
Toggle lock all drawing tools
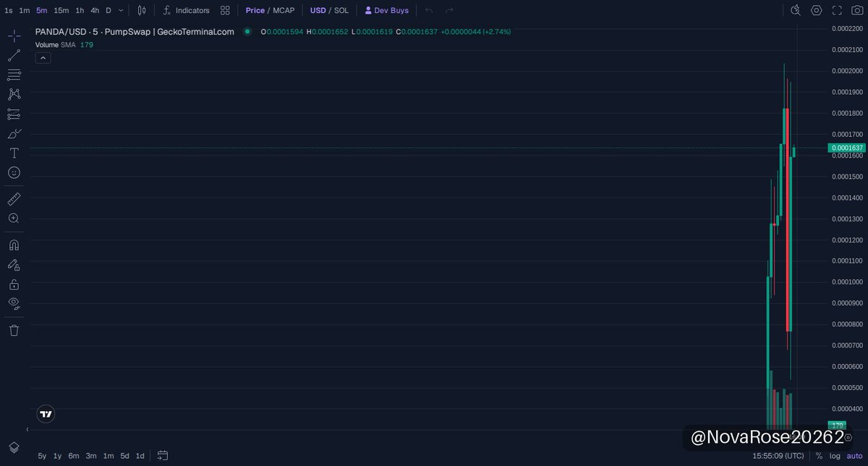(x=14, y=284)
